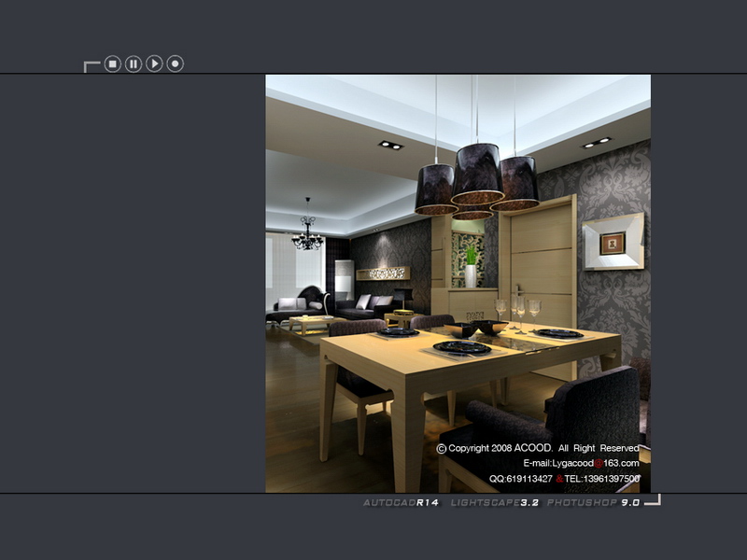Click the AUTOCAD R14 label

[x=402, y=502]
